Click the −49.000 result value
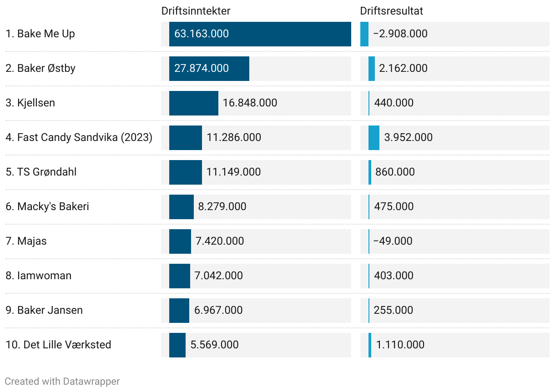The image size is (555, 392). pos(393,241)
